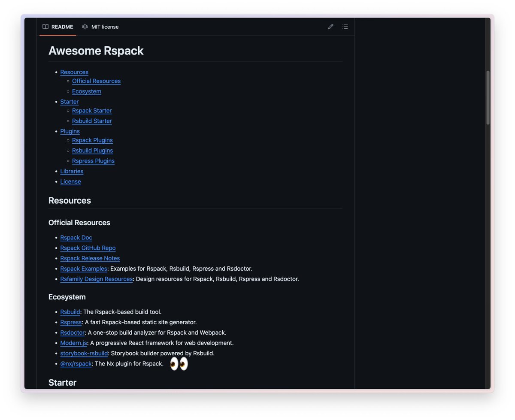Click the Awesome Rspack heading
The image size is (515, 420).
[96, 51]
